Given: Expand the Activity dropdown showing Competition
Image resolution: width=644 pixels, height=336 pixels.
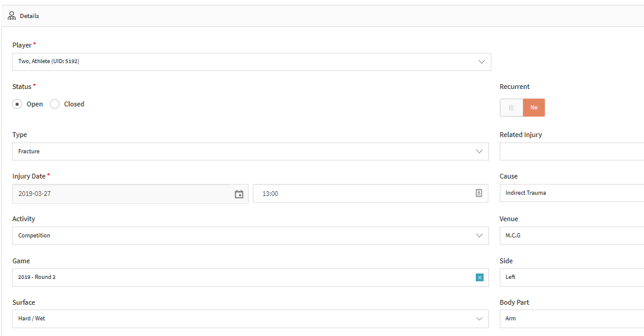Looking at the screenshot, I should pyautogui.click(x=251, y=236).
